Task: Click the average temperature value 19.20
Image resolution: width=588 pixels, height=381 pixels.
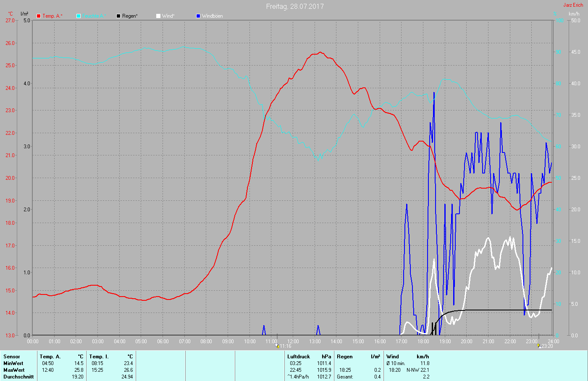Action: [x=78, y=377]
